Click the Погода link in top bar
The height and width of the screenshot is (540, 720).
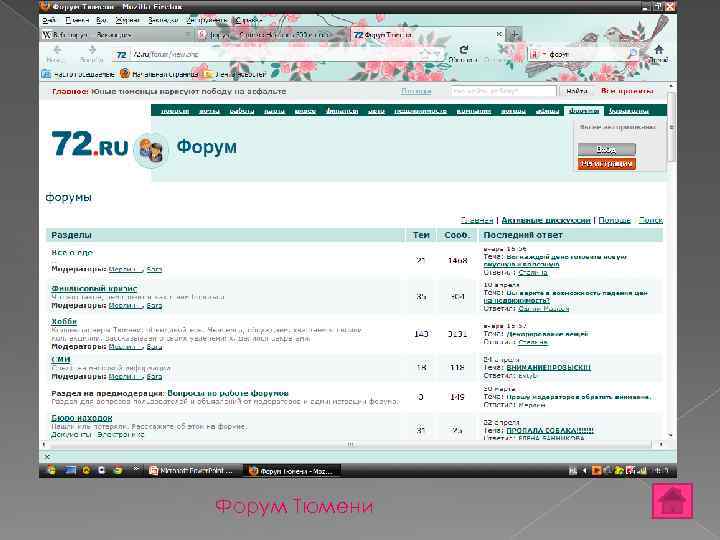click(416, 91)
